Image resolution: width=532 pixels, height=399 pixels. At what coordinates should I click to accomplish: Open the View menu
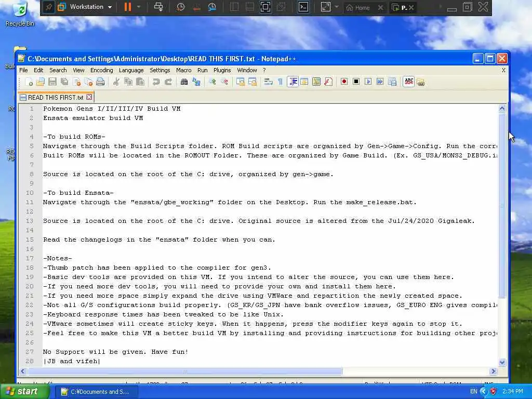pos(78,70)
